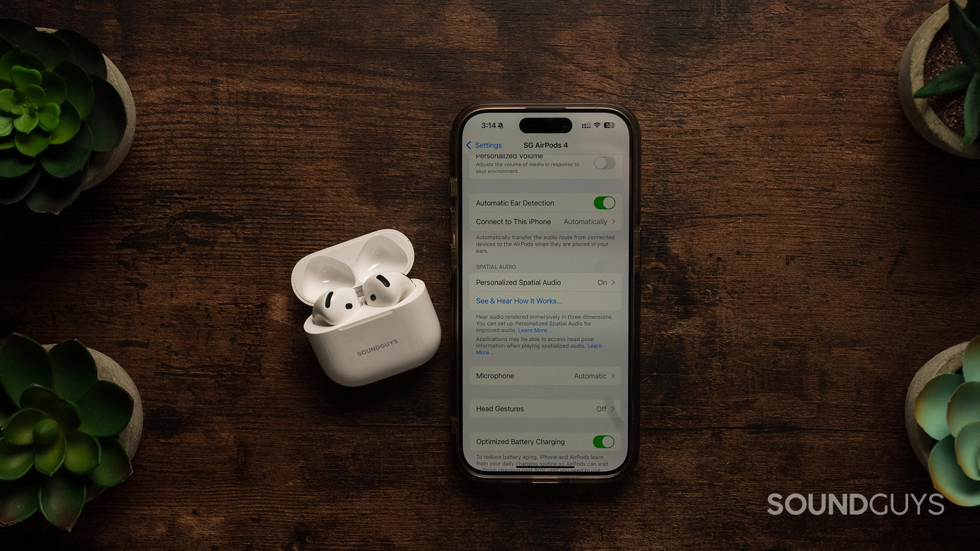This screenshot has height=551, width=980.
Task: Expand Head Gestures setting
Action: pos(543,408)
